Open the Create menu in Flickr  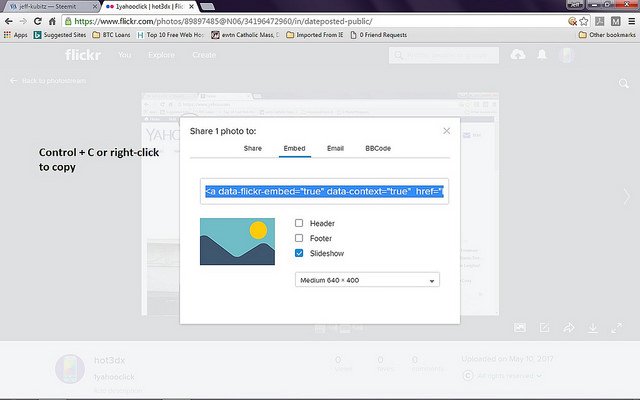point(204,55)
